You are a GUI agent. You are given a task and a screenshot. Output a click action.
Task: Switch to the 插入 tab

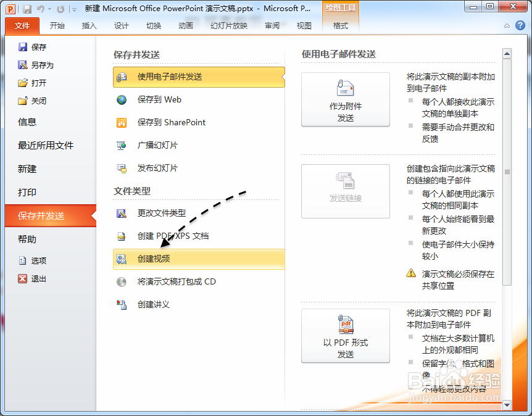89,26
